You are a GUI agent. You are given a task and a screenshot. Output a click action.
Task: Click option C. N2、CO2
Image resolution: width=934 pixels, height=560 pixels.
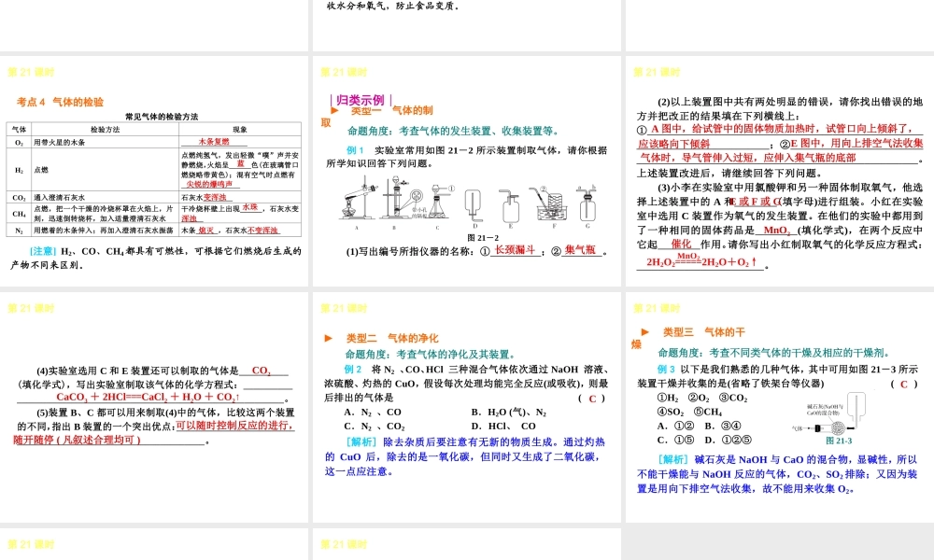click(375, 427)
